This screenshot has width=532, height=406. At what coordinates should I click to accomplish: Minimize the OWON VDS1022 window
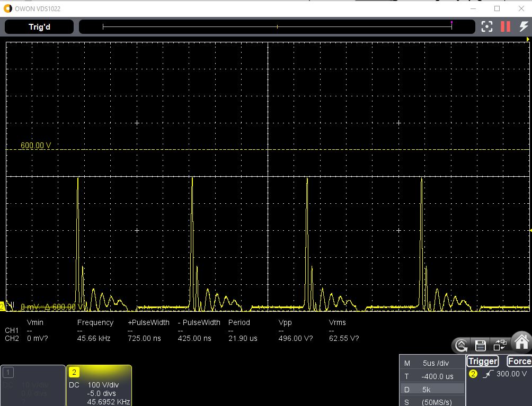(x=473, y=8)
